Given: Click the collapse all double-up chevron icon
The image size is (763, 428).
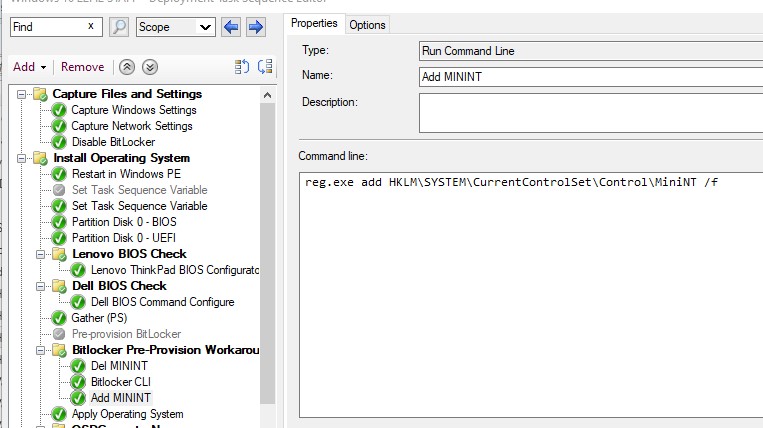Looking at the screenshot, I should tap(127, 67).
